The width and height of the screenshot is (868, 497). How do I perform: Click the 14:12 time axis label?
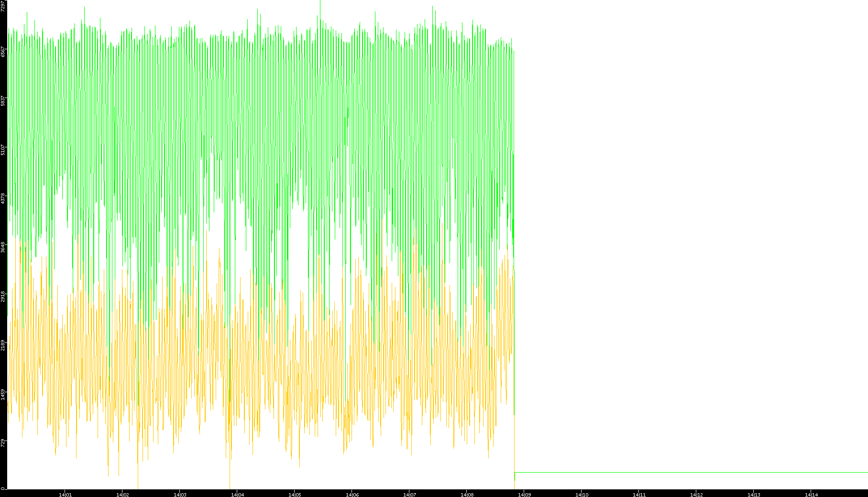click(x=696, y=494)
